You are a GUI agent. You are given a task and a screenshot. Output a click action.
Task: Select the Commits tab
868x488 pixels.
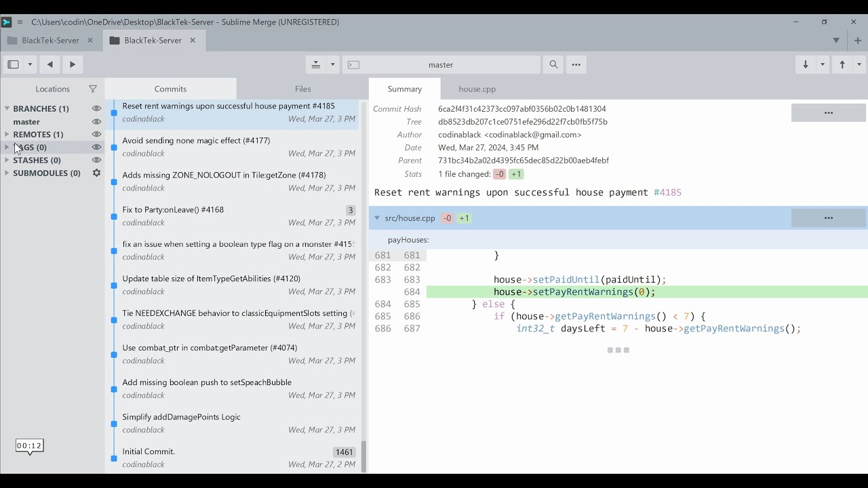click(x=170, y=89)
